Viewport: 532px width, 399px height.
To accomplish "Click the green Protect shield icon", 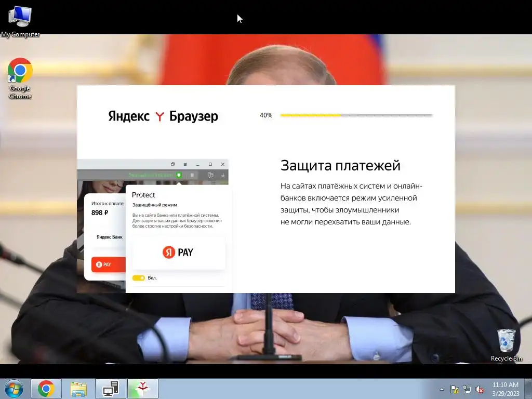I will pyautogui.click(x=179, y=175).
